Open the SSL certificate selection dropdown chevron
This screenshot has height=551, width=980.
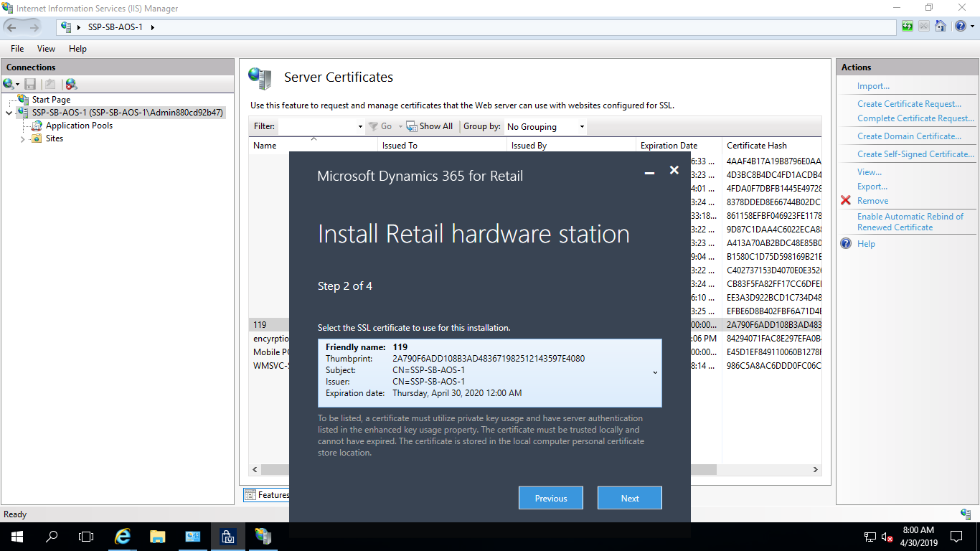[655, 372]
